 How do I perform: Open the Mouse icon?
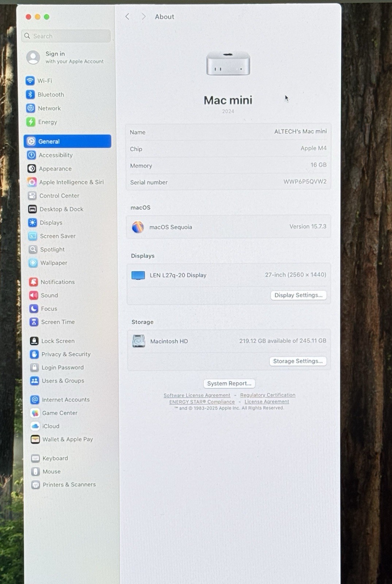click(35, 472)
